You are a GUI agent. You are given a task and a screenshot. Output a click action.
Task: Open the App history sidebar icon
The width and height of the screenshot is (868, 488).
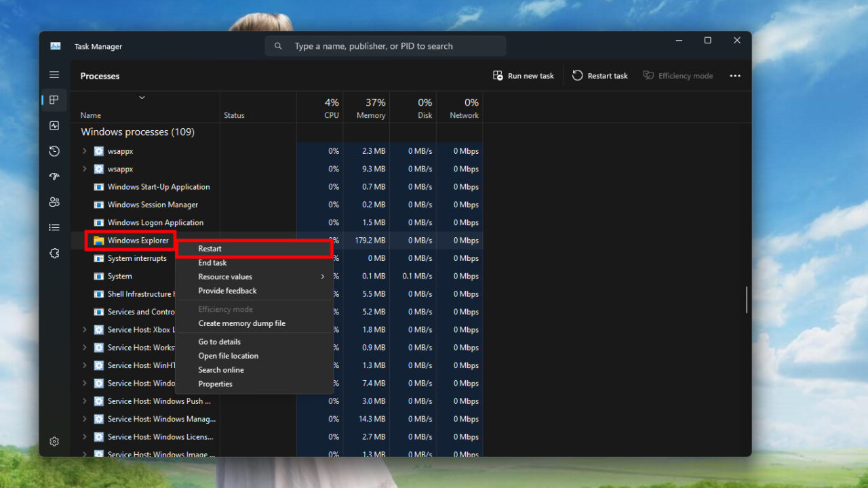(54, 151)
